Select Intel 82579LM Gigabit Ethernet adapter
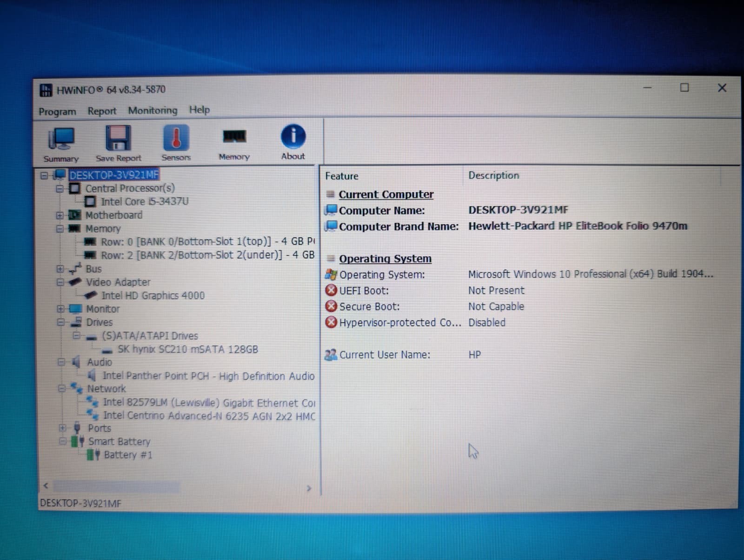Viewport: 744px width, 560px height. (209, 402)
